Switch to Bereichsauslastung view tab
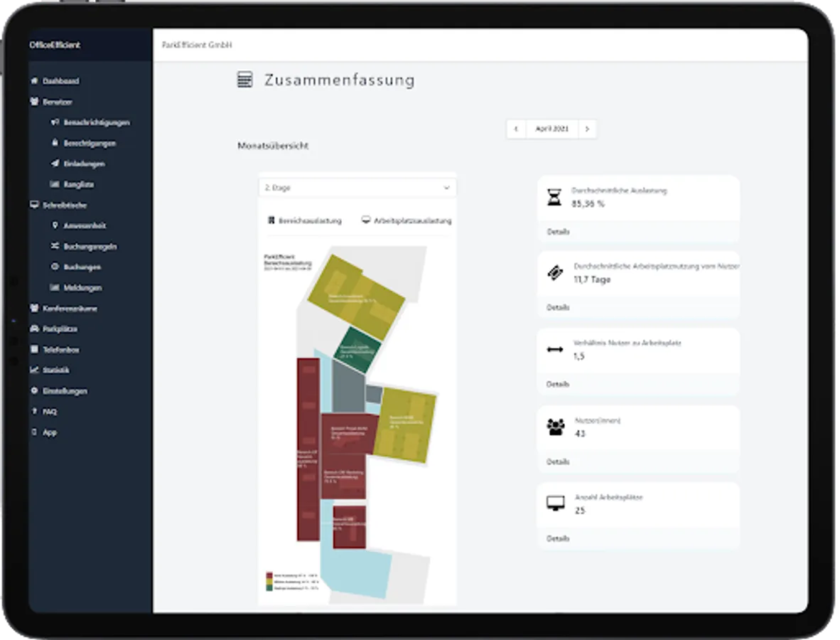 tap(304, 220)
